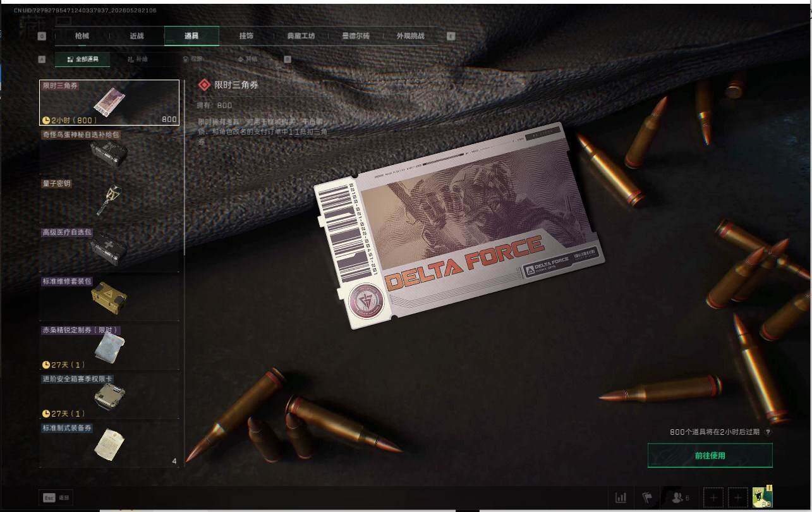Image resolution: width=812 pixels, height=512 pixels.
Task: Click the A key hint beside 全部道具
Action: 42,59
